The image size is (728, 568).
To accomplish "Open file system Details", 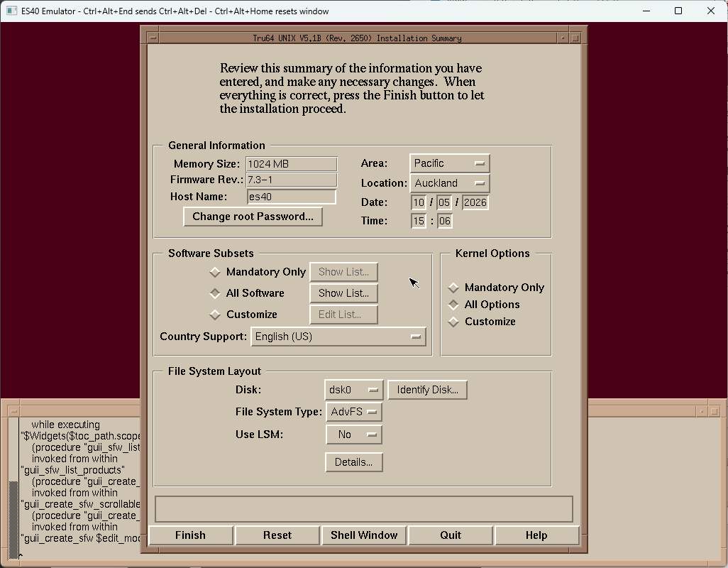I will tap(354, 463).
